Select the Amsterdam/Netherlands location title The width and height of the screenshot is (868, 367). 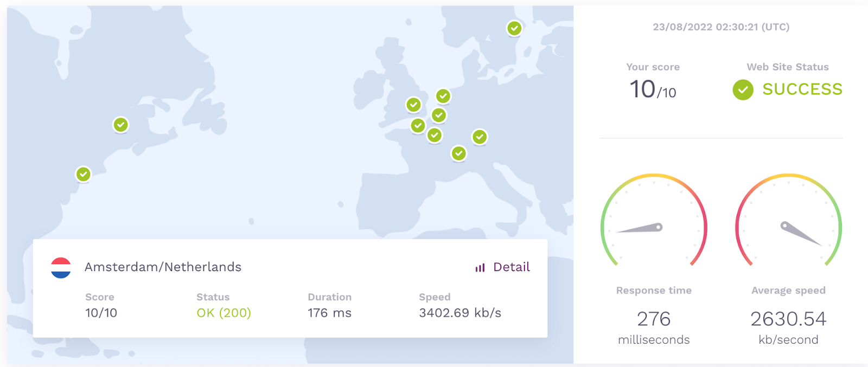[163, 267]
